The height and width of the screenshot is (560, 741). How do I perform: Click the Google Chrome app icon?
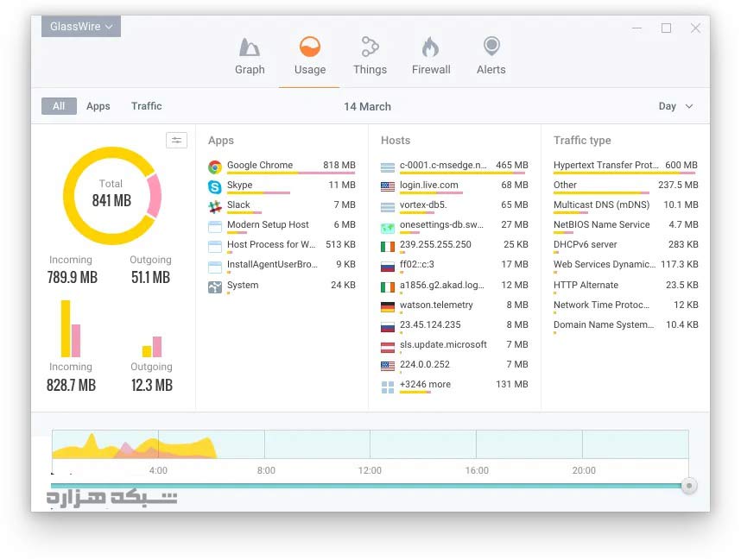[215, 167]
